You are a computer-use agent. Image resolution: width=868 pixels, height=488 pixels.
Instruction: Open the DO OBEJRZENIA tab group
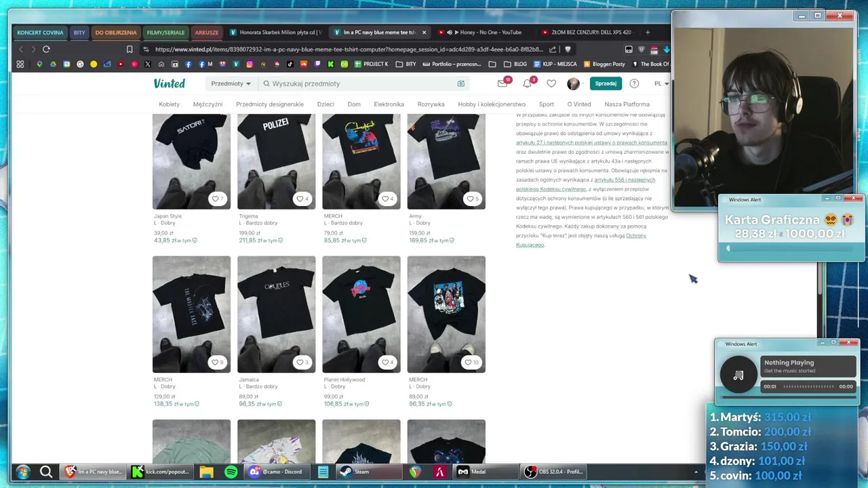tap(116, 33)
